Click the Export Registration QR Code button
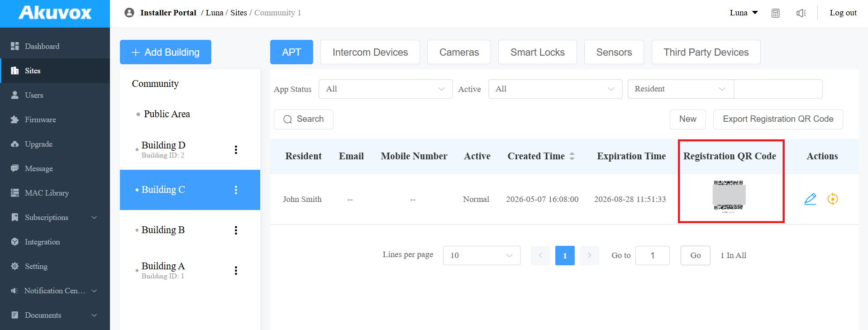 coord(778,120)
